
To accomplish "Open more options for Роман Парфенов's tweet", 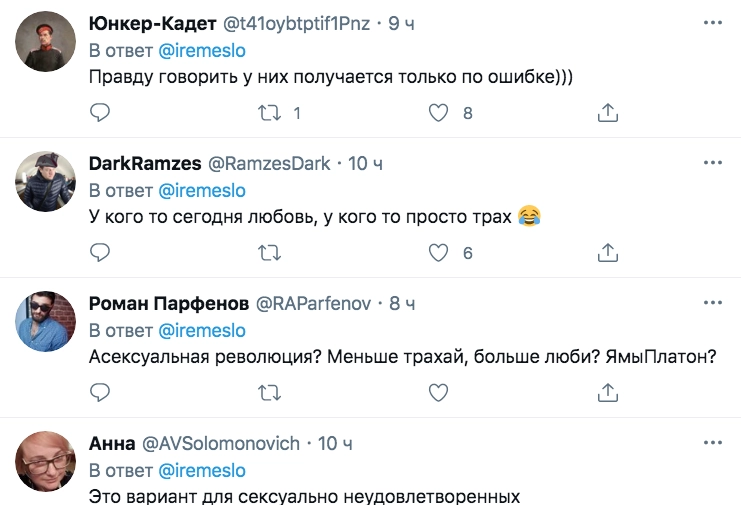I will click(x=712, y=302).
